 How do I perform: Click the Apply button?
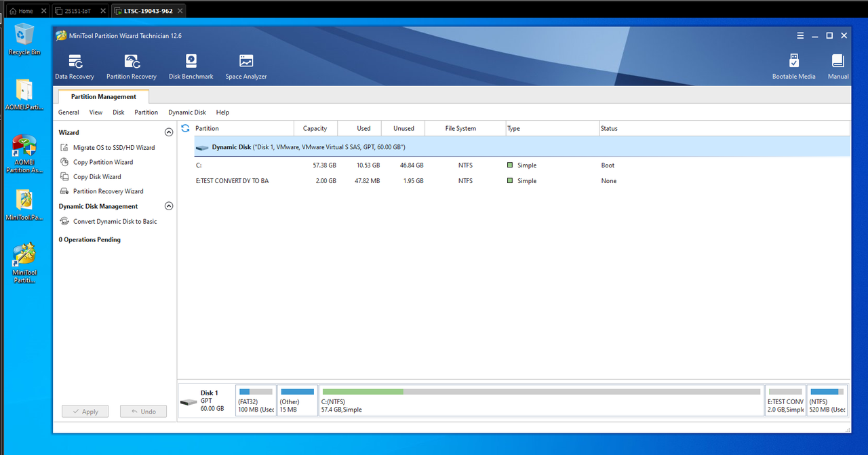coord(85,412)
